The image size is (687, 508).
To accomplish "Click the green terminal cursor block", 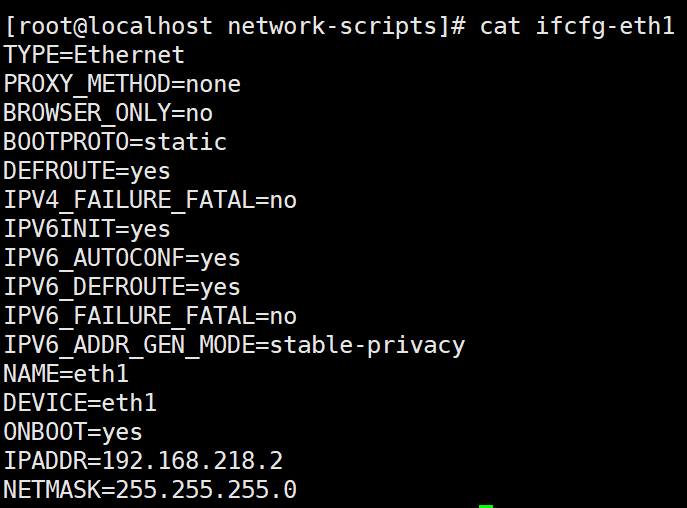I will [486, 505].
